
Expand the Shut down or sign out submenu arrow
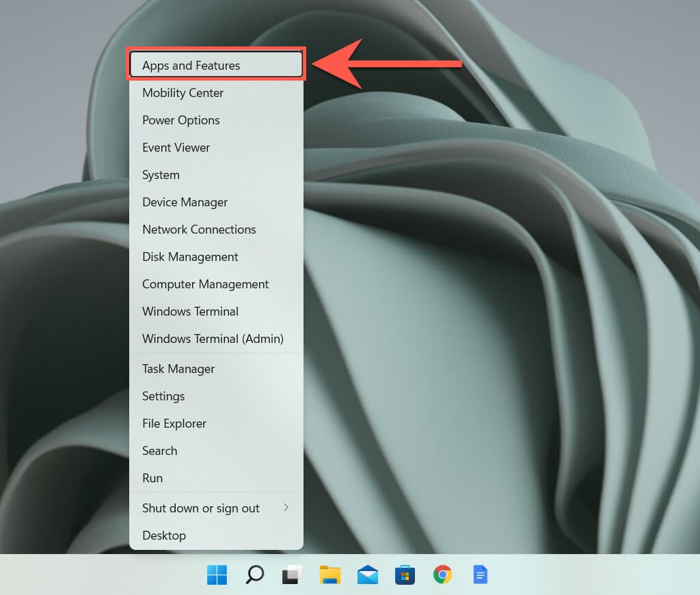(x=286, y=508)
